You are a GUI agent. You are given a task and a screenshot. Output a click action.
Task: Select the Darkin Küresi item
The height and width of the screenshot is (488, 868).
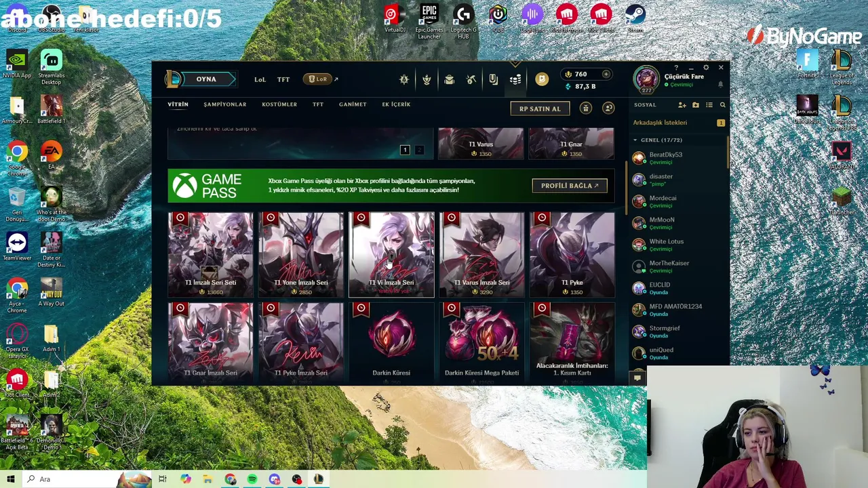point(391,344)
